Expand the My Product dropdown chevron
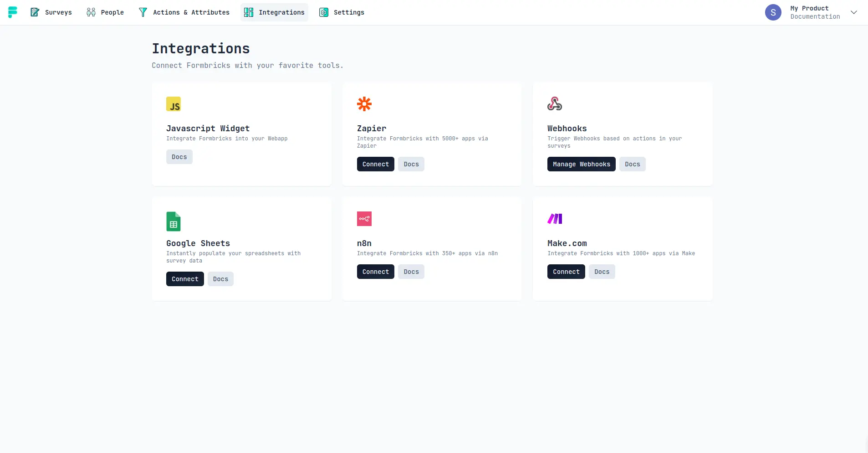Image resolution: width=868 pixels, height=453 pixels. tap(854, 12)
